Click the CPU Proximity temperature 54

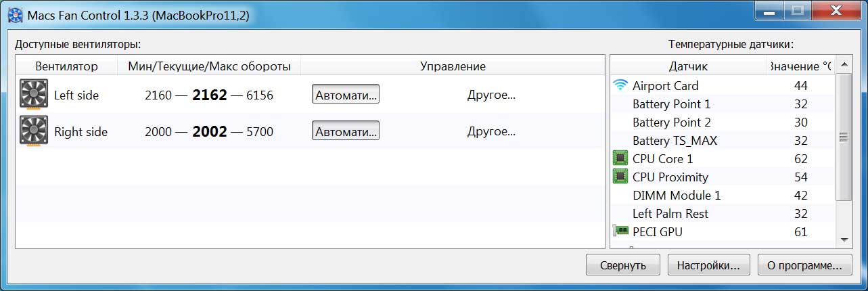pos(801,177)
